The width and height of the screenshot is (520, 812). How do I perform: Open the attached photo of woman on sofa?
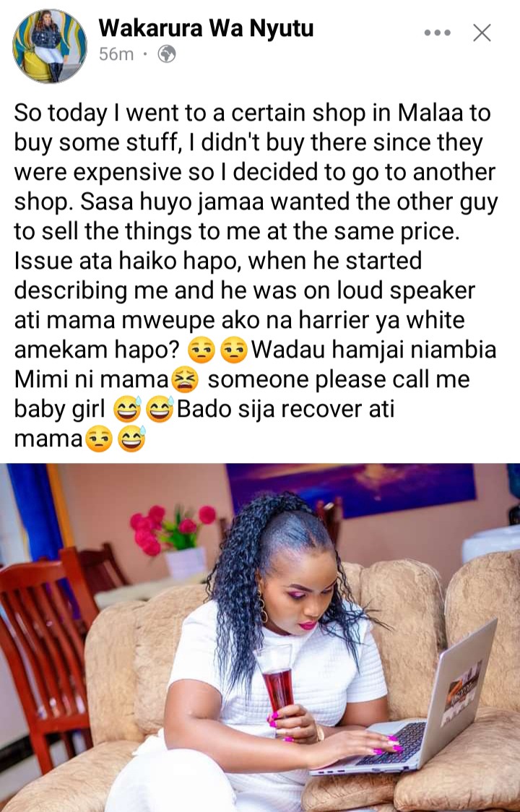click(260, 637)
